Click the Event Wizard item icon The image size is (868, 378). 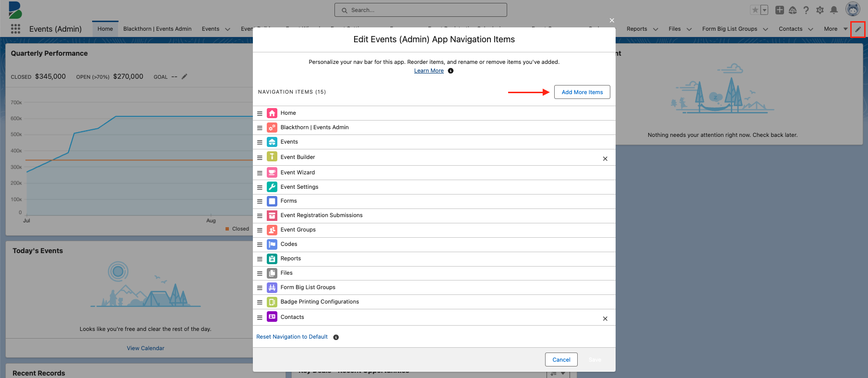272,172
